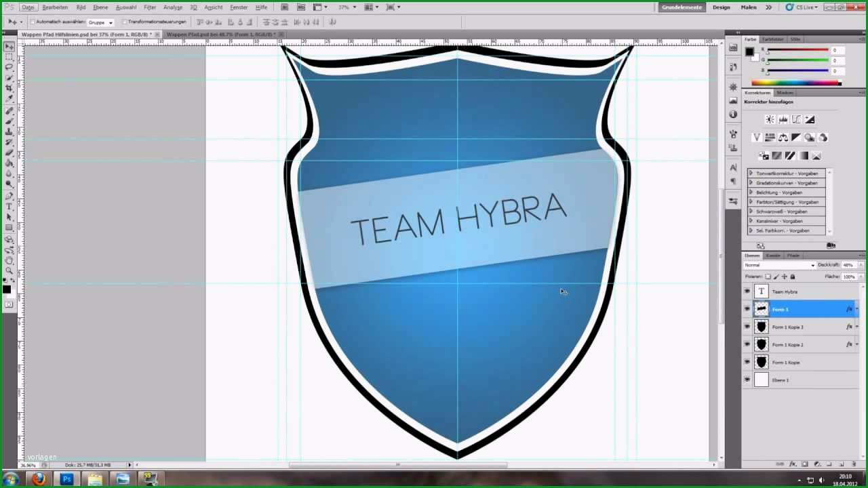Viewport: 868px width, 488px height.
Task: Expand 'Belichtung - Vorgaben' presets
Action: [x=751, y=192]
